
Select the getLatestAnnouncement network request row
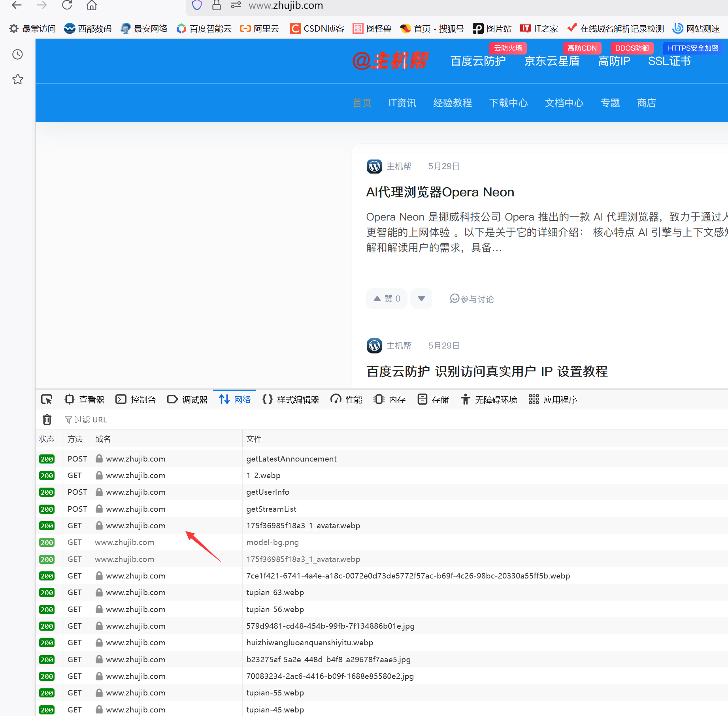coord(291,459)
